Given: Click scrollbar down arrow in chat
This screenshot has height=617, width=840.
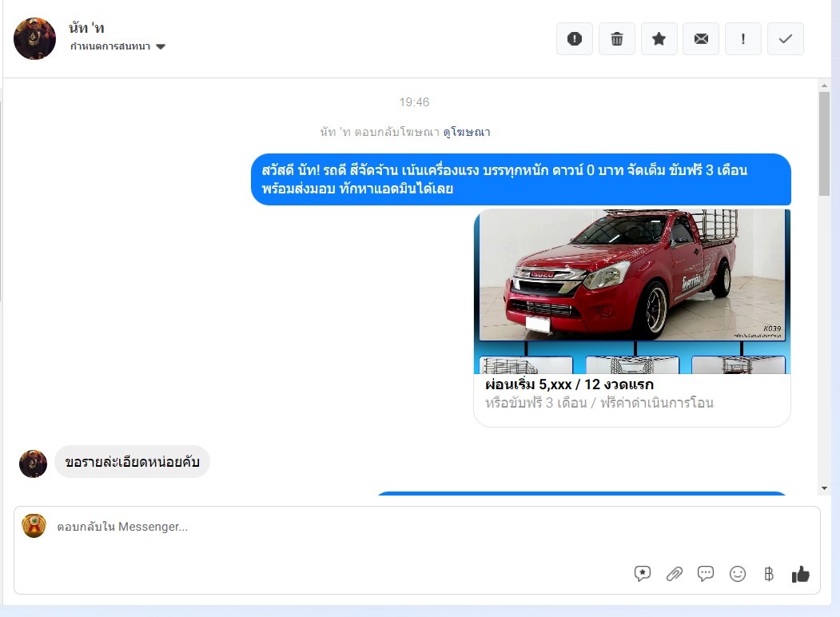Looking at the screenshot, I should [x=824, y=488].
